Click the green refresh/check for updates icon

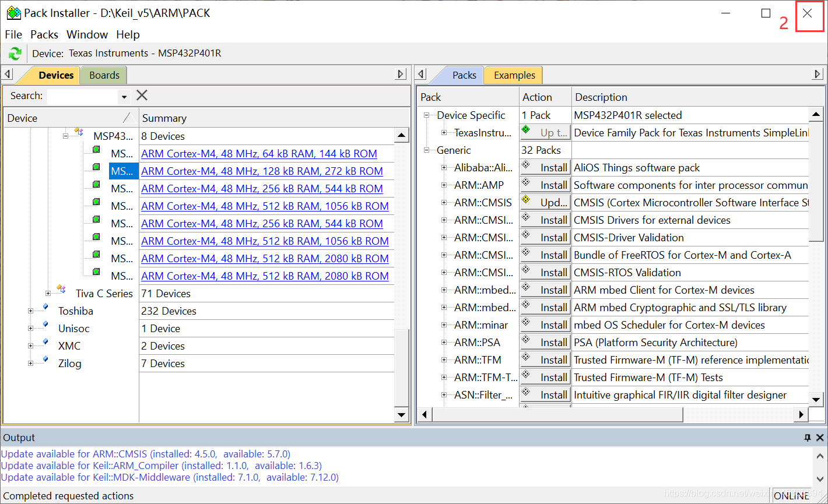15,54
